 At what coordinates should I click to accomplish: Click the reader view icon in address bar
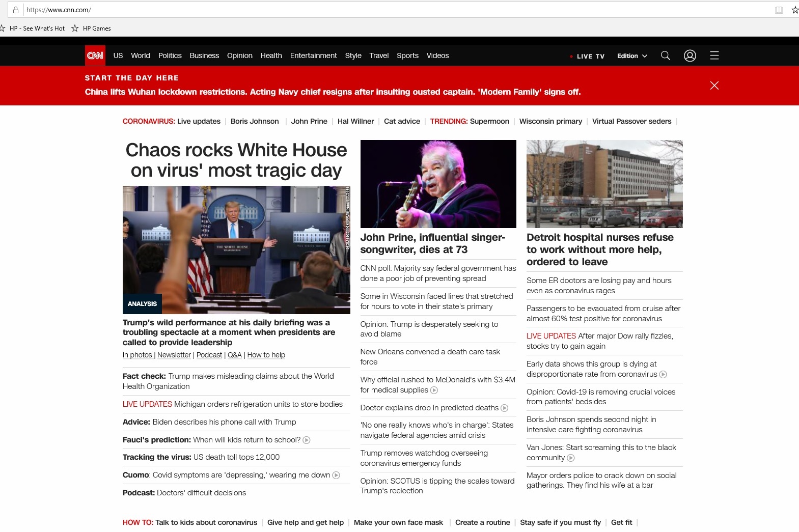[779, 10]
